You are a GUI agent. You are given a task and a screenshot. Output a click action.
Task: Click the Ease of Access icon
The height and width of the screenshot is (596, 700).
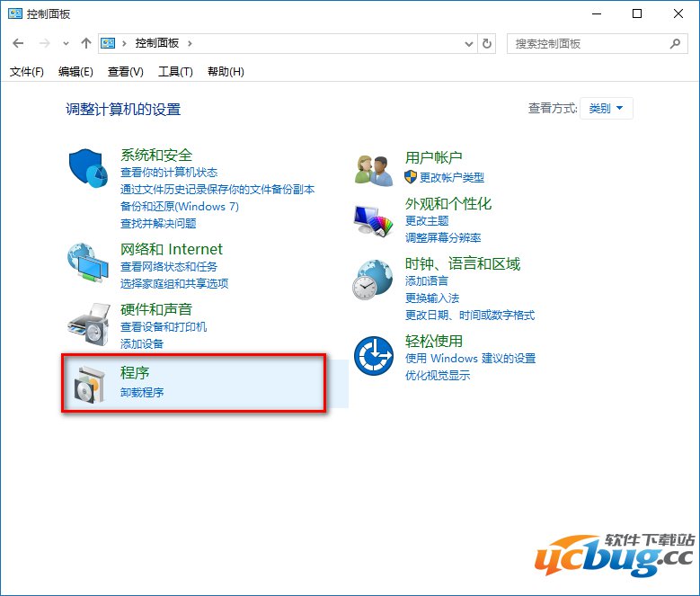[374, 356]
